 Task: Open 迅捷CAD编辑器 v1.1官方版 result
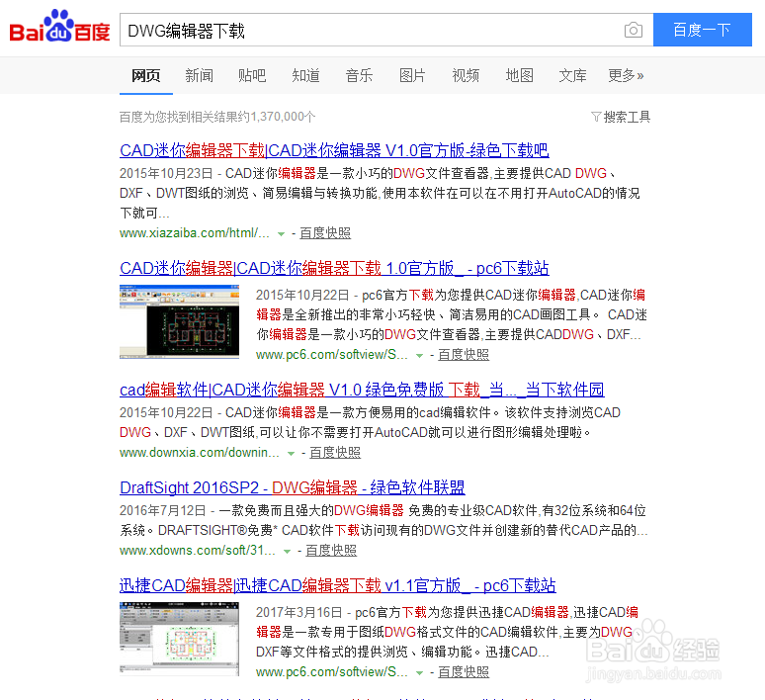point(338,585)
